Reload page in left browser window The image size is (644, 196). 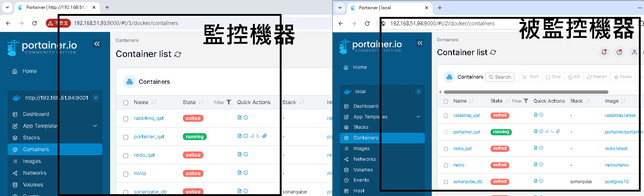[x=35, y=23]
